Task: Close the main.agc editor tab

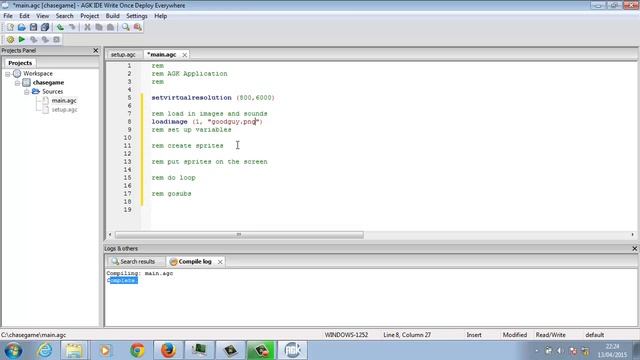Action: [x=184, y=55]
